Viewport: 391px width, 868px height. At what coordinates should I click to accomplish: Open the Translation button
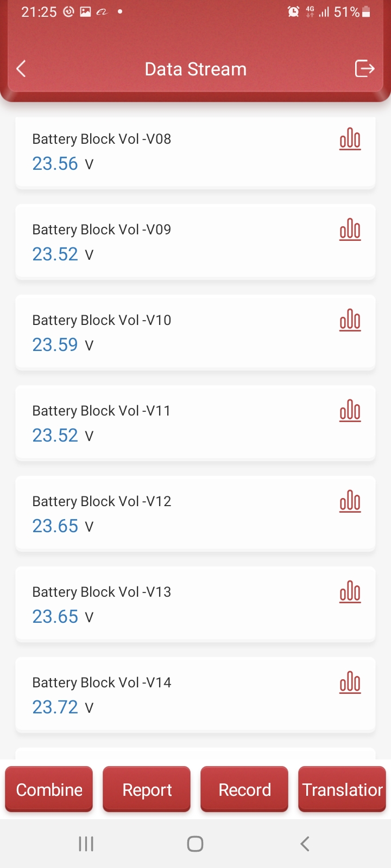tap(342, 789)
